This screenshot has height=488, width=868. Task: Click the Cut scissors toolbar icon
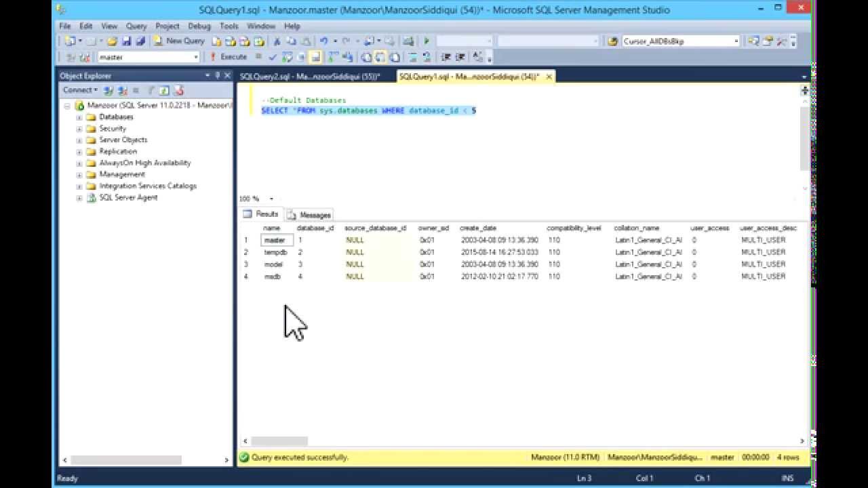point(277,41)
